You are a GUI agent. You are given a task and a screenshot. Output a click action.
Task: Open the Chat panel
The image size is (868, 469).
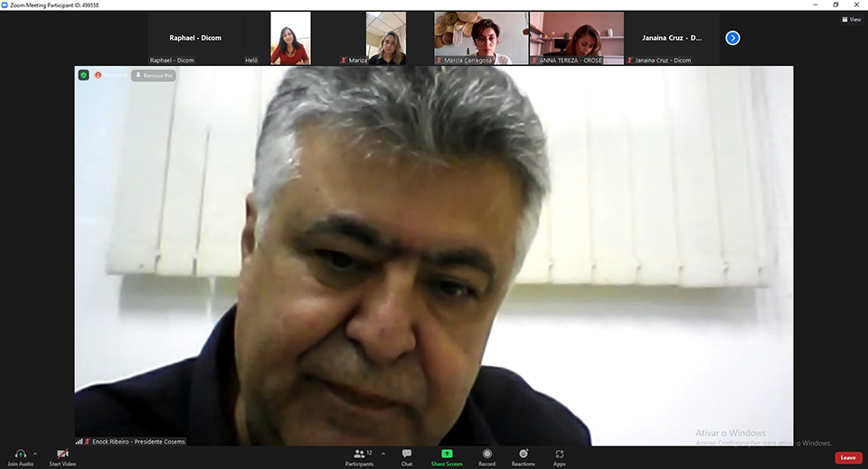pyautogui.click(x=407, y=454)
